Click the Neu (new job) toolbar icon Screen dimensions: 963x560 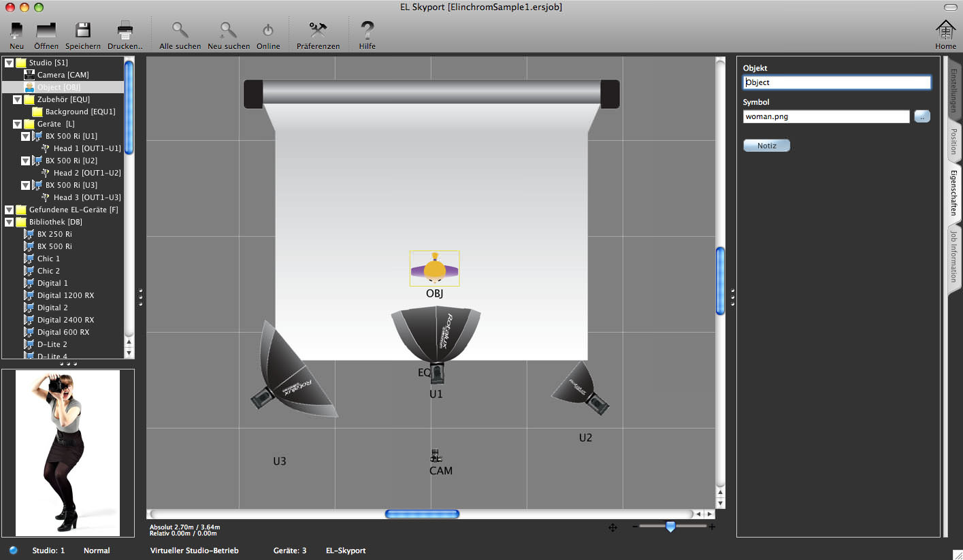pyautogui.click(x=16, y=31)
